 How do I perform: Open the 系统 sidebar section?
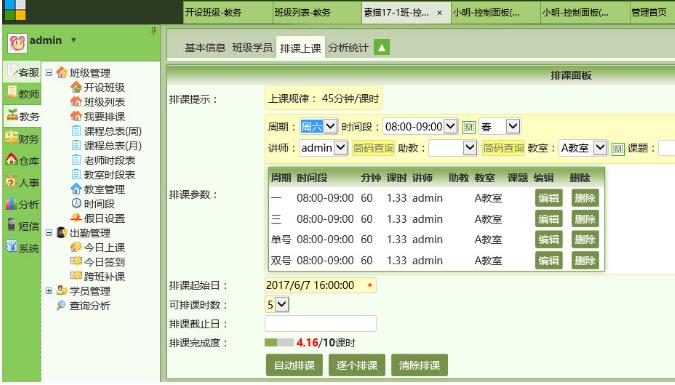coord(22,248)
